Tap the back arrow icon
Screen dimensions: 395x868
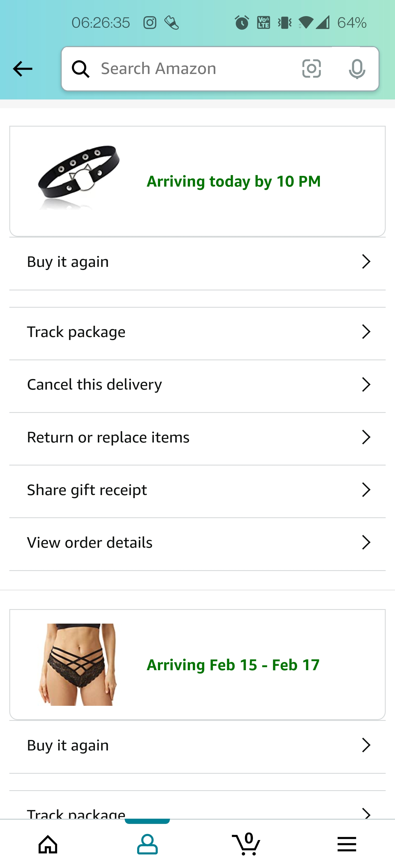click(22, 69)
